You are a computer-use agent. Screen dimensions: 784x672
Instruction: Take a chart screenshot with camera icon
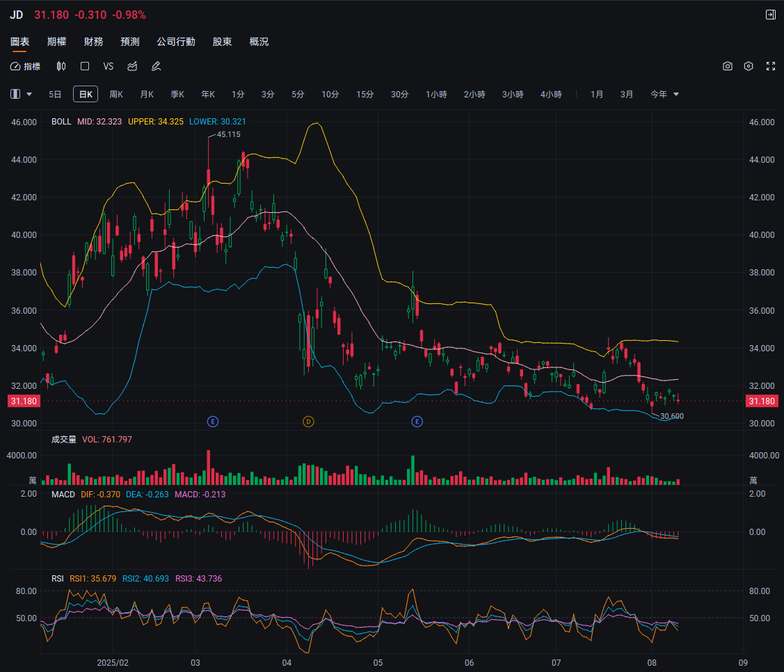click(727, 66)
